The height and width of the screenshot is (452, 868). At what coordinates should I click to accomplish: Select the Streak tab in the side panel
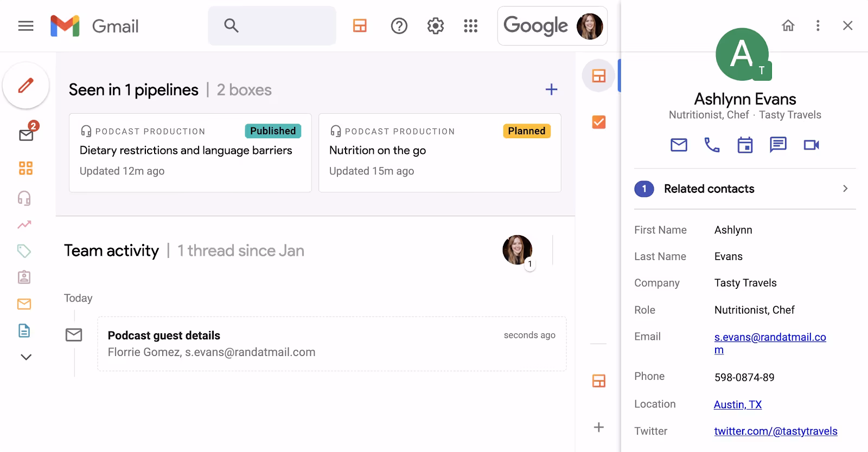coord(599,76)
